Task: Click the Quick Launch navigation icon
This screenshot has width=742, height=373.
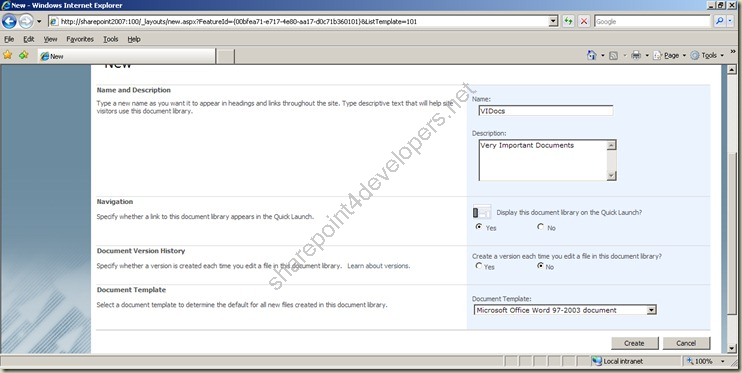Action: [x=482, y=212]
